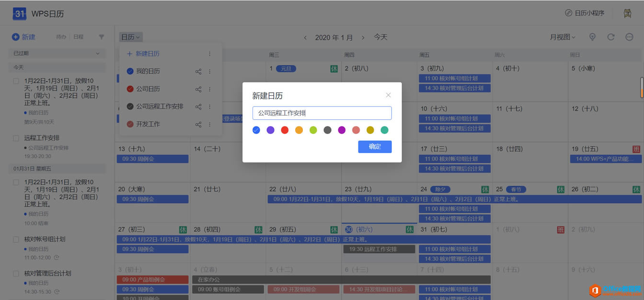Open the 14:00 WPS+产品功能 event
644x300 pixels.
[x=606, y=159]
